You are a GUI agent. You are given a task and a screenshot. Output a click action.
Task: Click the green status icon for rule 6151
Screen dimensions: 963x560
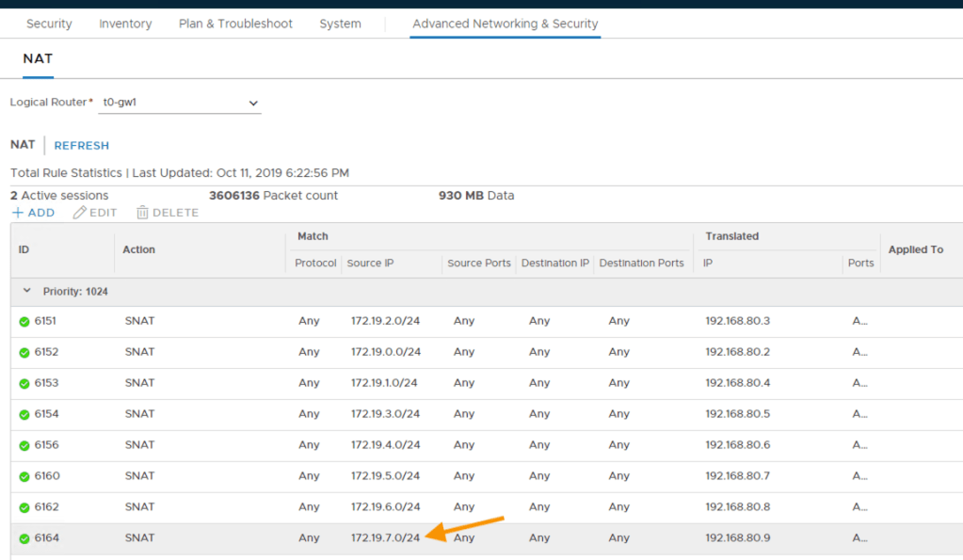coord(24,322)
